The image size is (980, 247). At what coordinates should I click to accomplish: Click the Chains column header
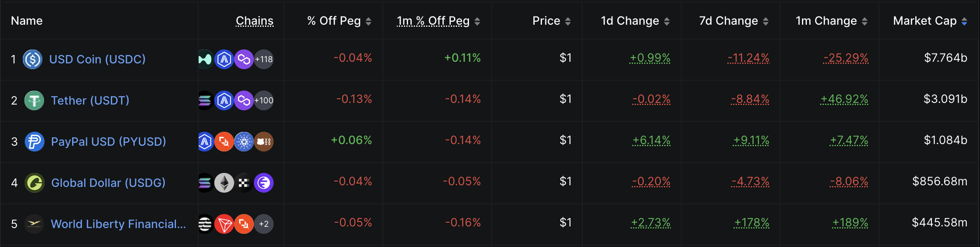(255, 21)
